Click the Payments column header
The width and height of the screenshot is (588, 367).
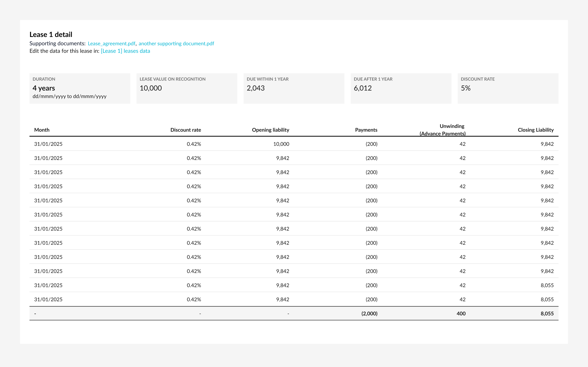pyautogui.click(x=366, y=130)
